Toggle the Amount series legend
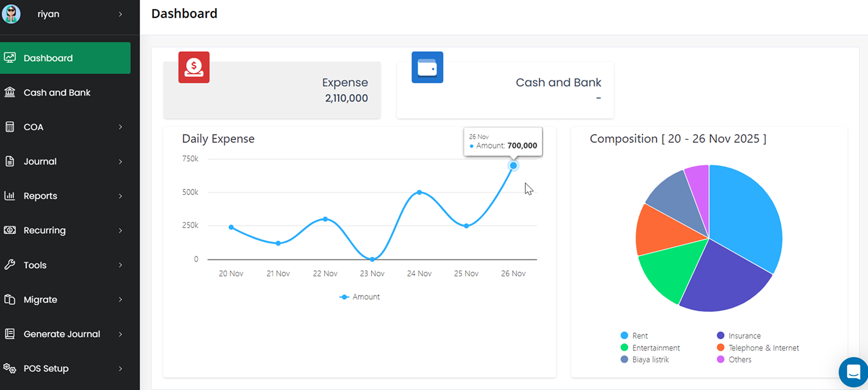 coord(360,297)
